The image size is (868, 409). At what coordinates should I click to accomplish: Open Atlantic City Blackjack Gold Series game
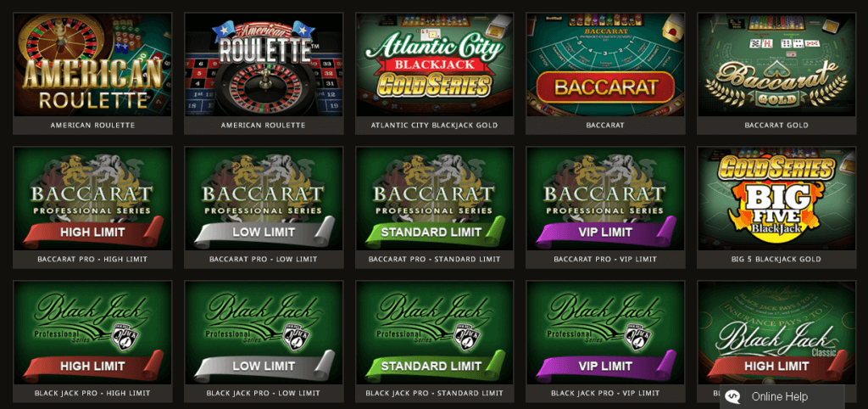(x=435, y=64)
